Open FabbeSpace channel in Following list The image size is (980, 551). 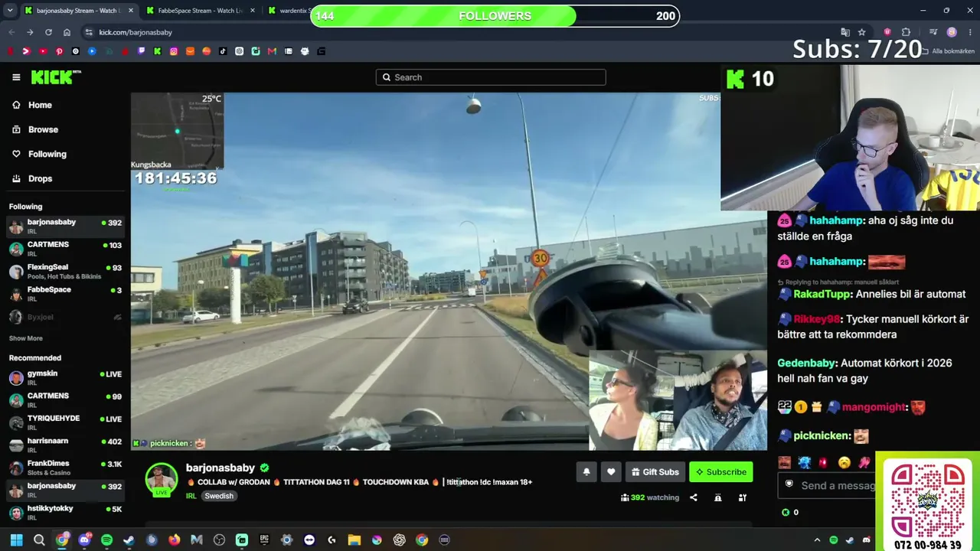point(65,294)
